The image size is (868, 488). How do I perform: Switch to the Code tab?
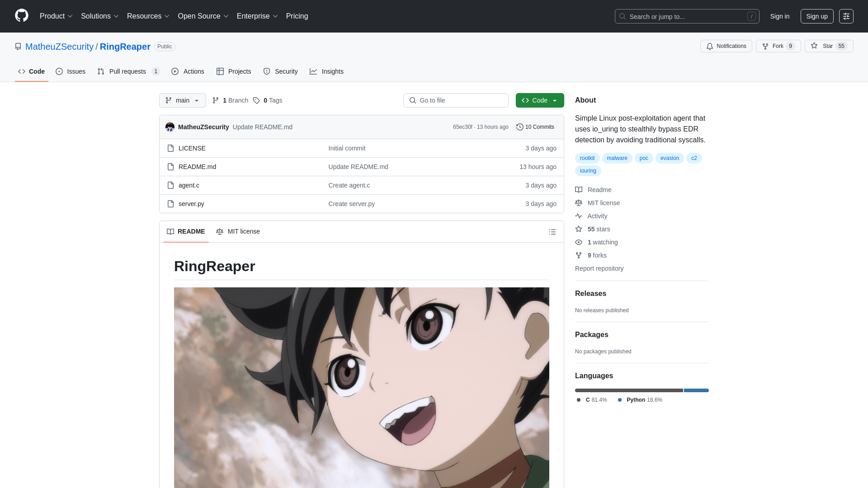(x=32, y=71)
